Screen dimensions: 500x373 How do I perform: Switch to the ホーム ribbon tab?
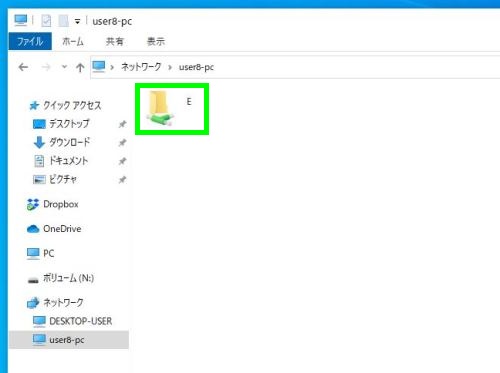(x=73, y=41)
